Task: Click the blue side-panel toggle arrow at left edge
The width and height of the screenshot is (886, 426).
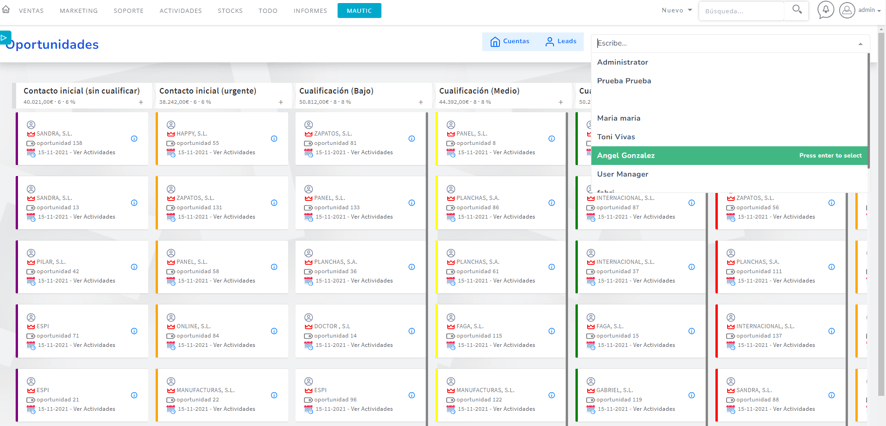Action: tap(5, 38)
